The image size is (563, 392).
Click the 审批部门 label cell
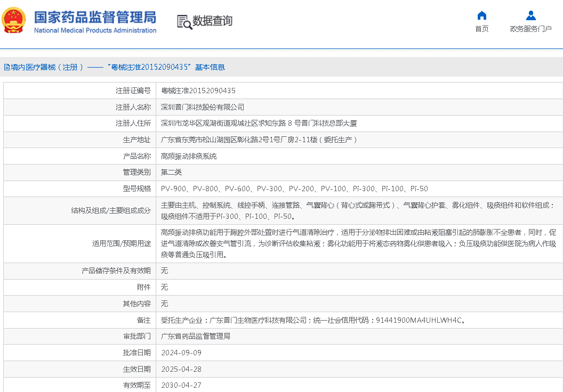pos(80,337)
